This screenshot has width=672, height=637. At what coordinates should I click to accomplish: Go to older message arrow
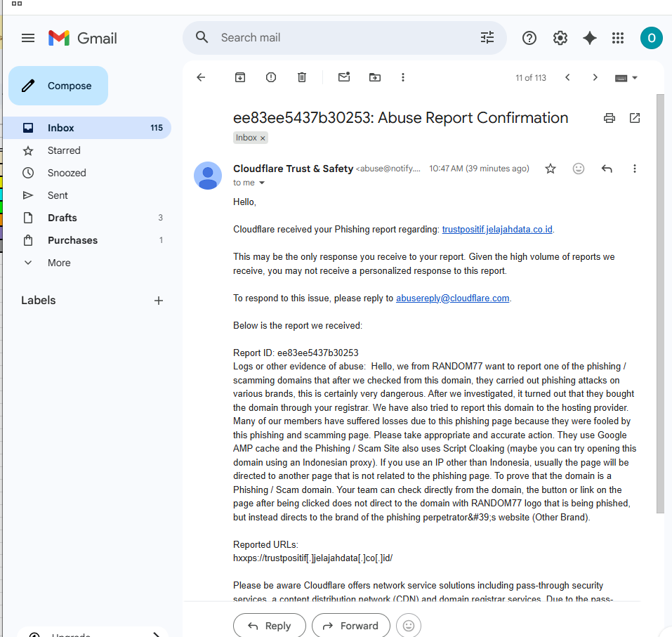point(595,77)
